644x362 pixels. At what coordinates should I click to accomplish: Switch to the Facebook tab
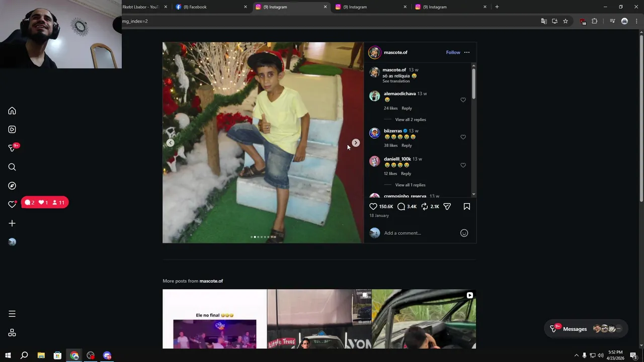[x=212, y=7]
